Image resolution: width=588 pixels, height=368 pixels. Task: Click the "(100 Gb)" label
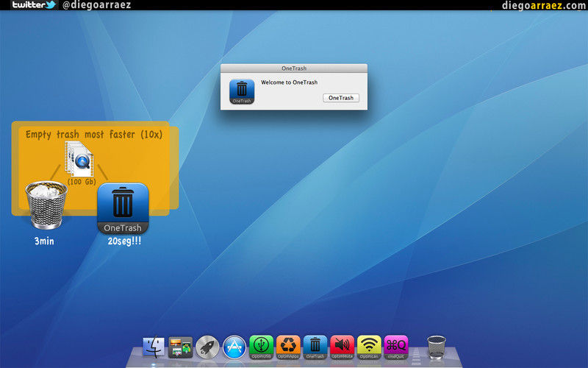point(82,182)
